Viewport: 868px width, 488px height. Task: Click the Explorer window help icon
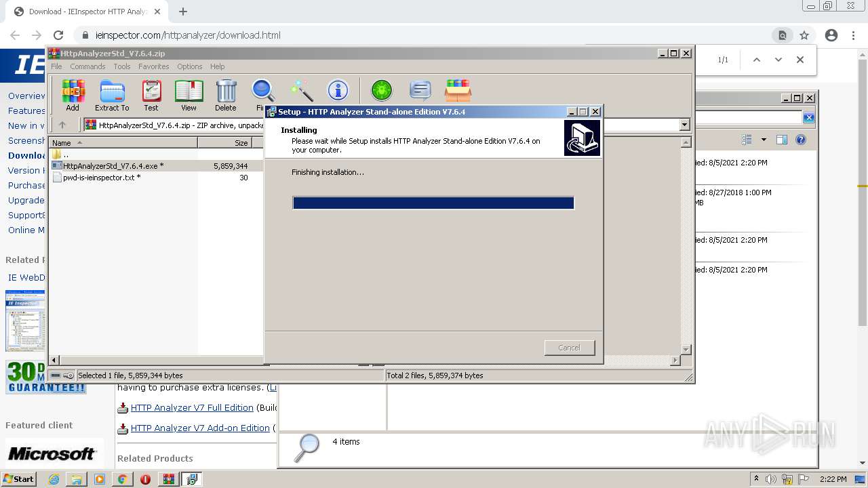click(x=800, y=140)
